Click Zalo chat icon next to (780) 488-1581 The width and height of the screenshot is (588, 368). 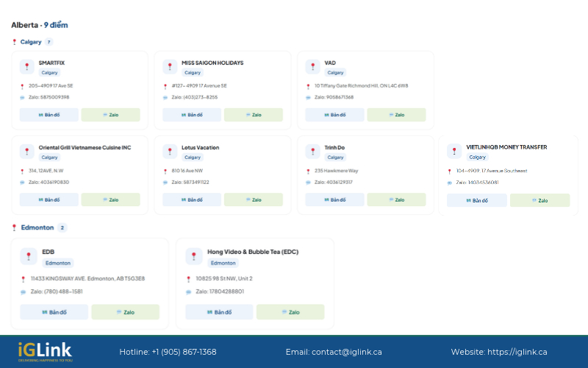click(24, 291)
